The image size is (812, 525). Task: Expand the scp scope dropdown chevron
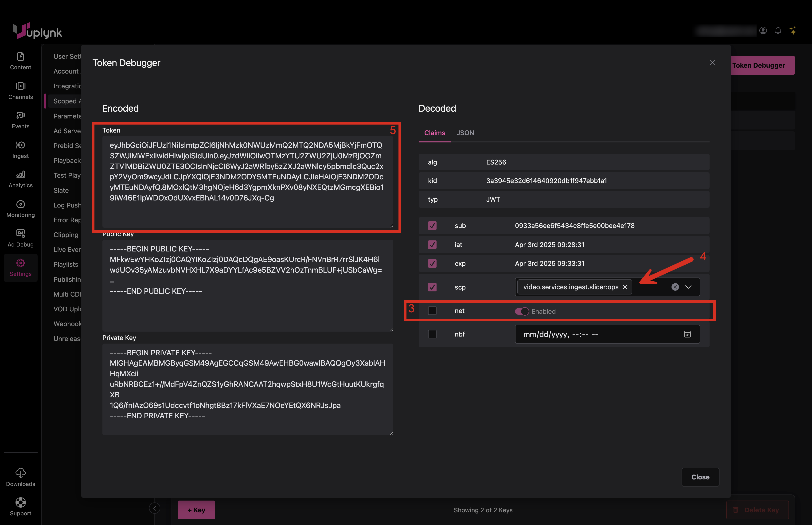click(688, 287)
